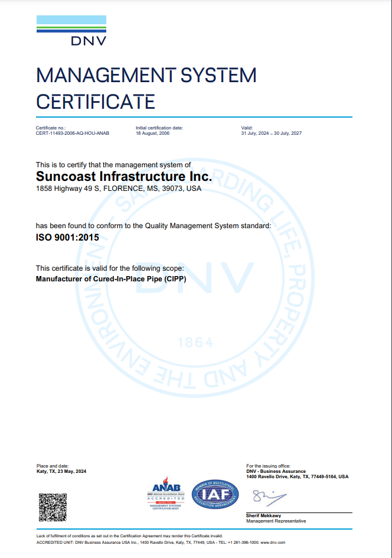Click the www.dnv.com link in footer

(x=273, y=543)
